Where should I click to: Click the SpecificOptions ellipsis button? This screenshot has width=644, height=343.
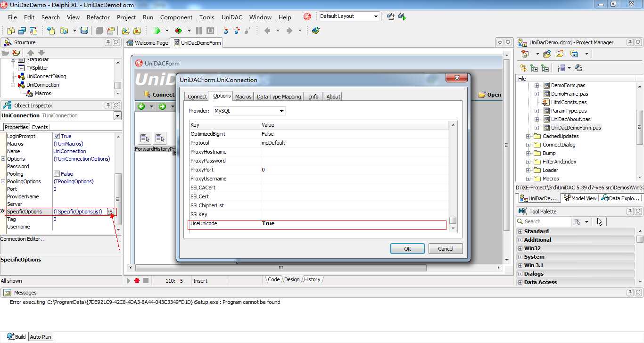coord(110,212)
